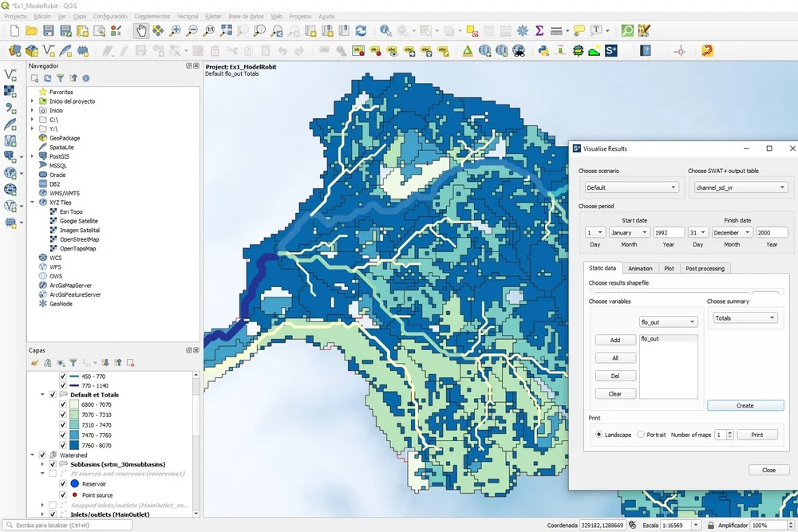Image resolution: width=798 pixels, height=532 pixels.
Task: Uncheck the 6800 - 7070 class
Action: click(62, 404)
